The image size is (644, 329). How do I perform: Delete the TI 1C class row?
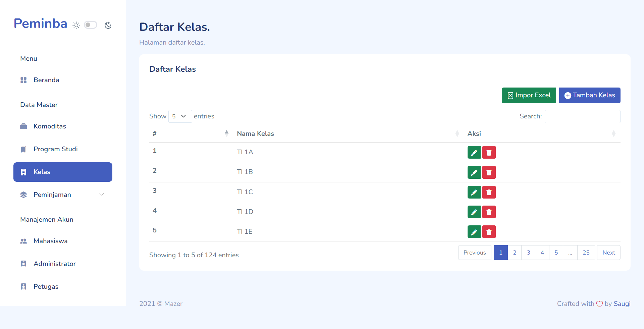[489, 192]
